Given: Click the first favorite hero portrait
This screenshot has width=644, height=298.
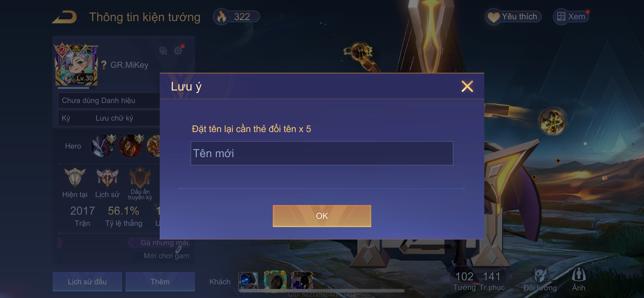Looking at the screenshot, I should pos(103,146).
